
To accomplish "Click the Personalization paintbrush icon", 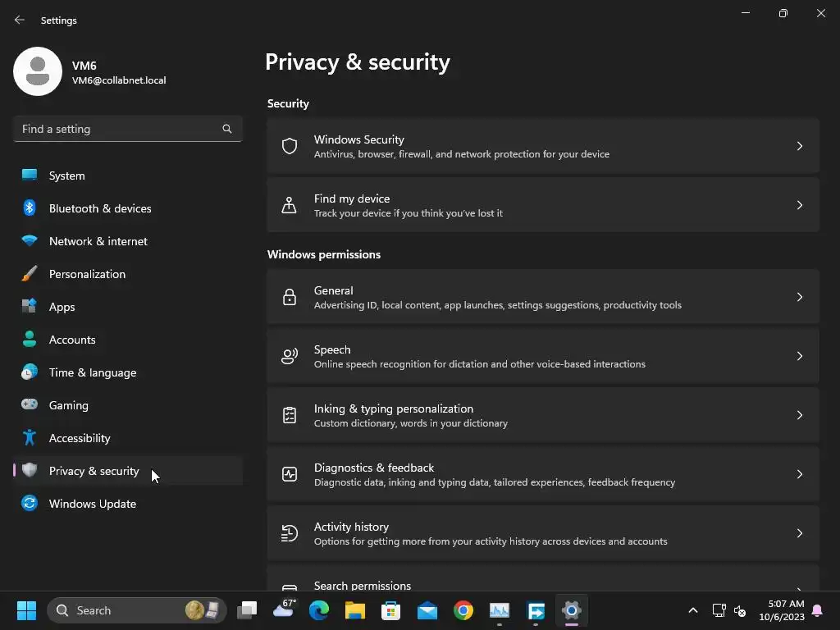I will pos(30,274).
